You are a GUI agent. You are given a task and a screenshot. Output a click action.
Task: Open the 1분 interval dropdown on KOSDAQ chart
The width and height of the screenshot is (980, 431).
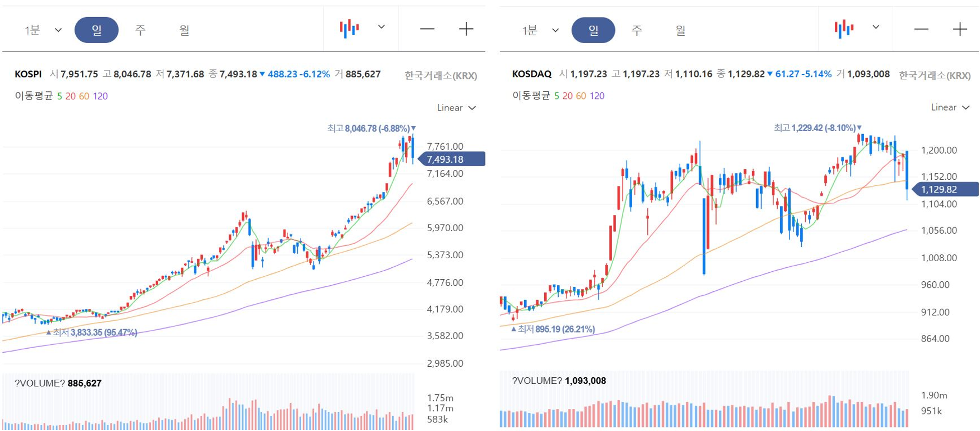click(x=540, y=30)
